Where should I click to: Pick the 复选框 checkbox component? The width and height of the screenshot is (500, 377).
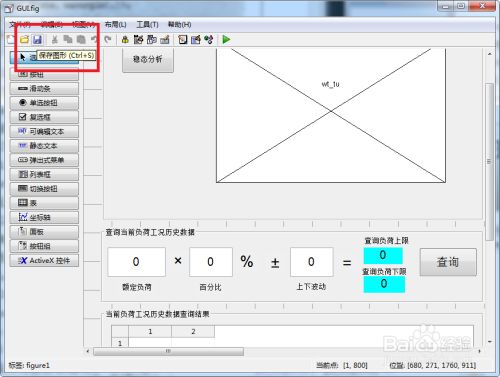[44, 117]
